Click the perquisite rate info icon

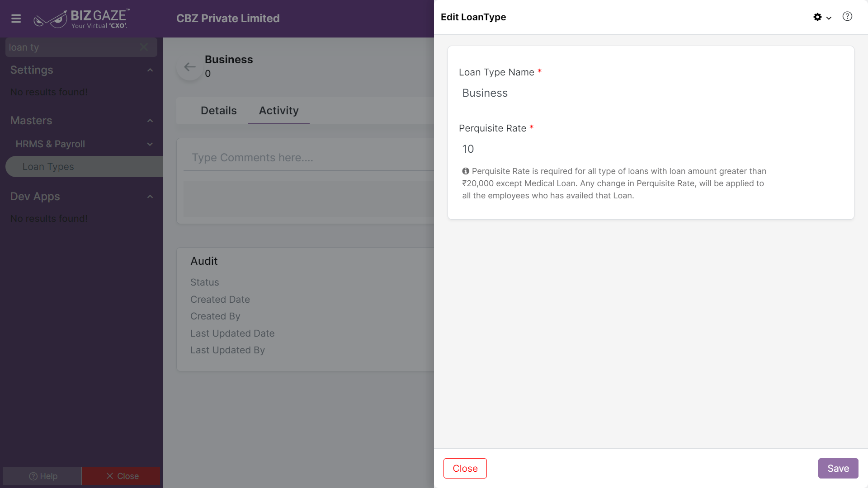466,171
